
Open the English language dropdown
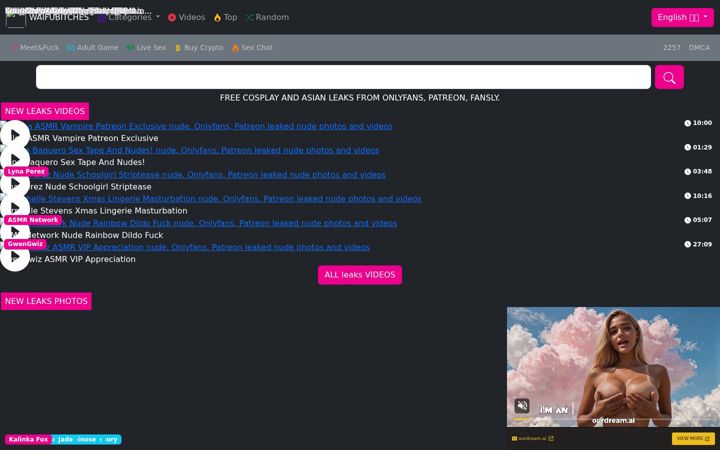(x=682, y=17)
